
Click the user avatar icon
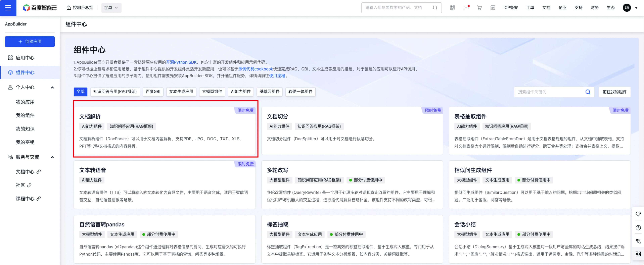(627, 8)
